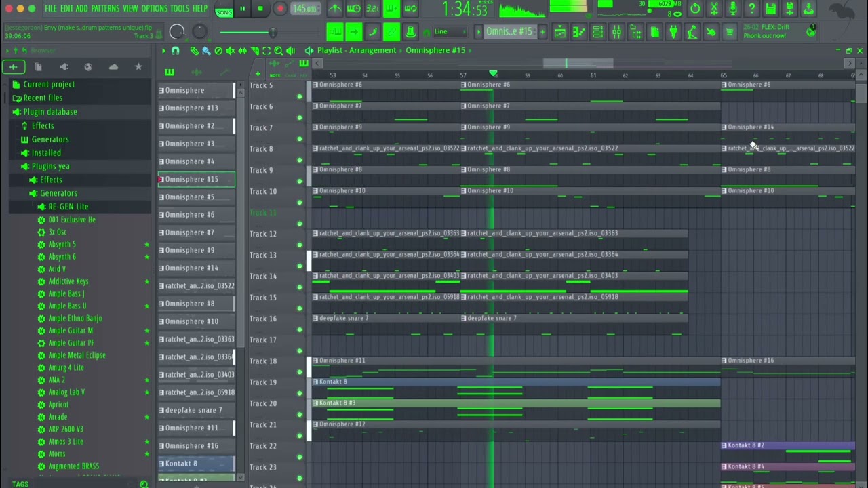Screen dimensions: 868x488
Task: Open the Browser with the toolbar tree icon
Action: tap(635, 32)
